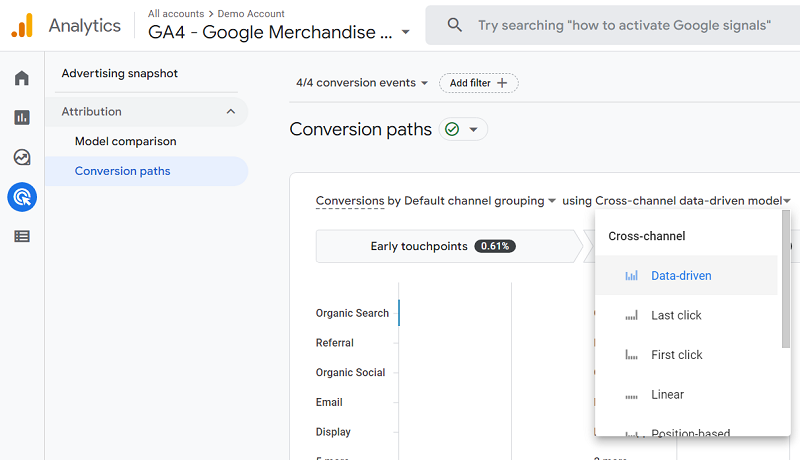Viewport: 800px width, 460px height.
Task: Click the Organic Search channel label
Action: 352,313
